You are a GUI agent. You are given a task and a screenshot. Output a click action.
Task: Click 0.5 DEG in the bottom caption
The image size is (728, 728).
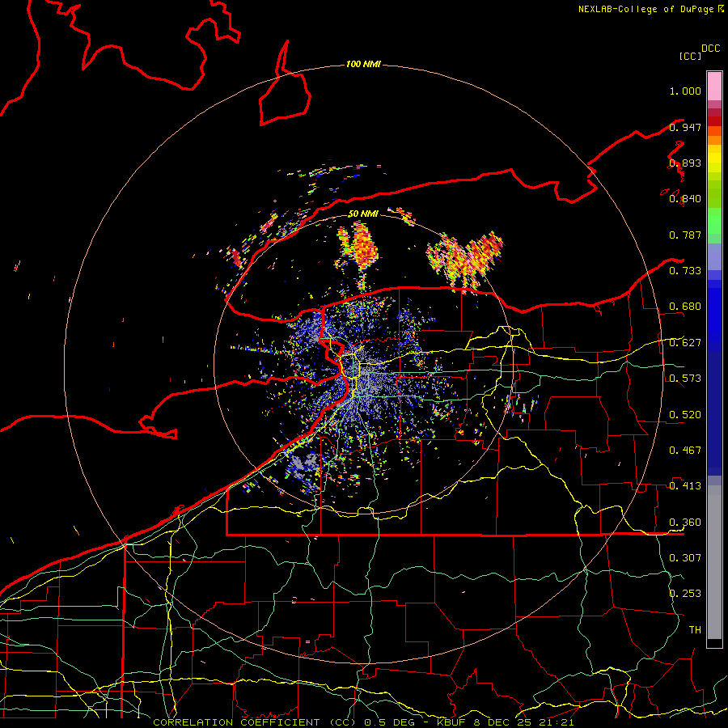coord(388,722)
